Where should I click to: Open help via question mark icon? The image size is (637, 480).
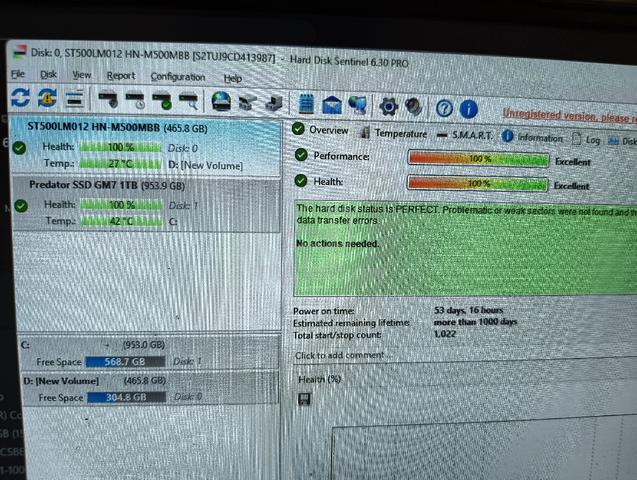(444, 108)
